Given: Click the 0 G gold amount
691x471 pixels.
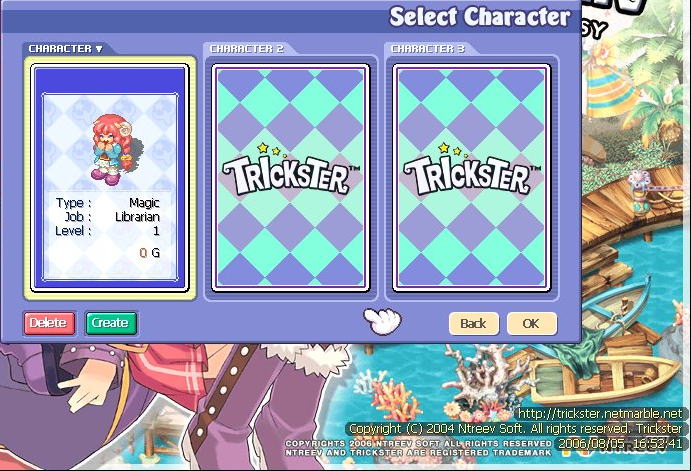Looking at the screenshot, I should pyautogui.click(x=149, y=253).
